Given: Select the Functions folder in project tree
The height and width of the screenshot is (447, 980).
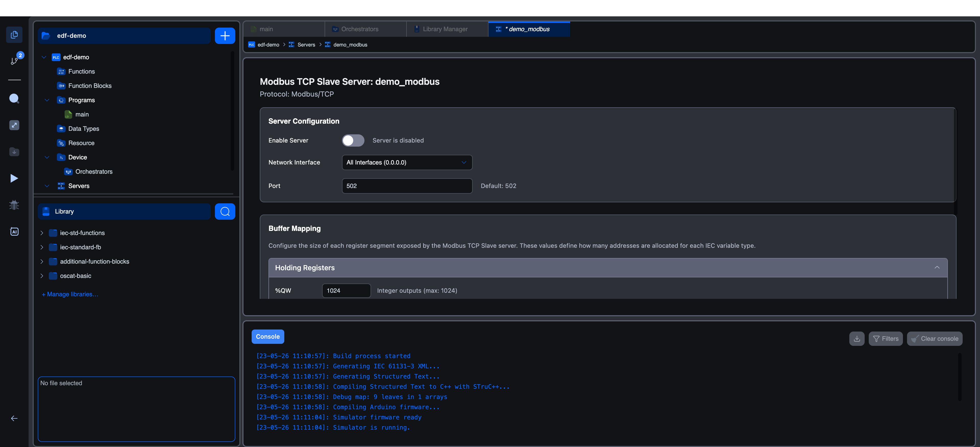Looking at the screenshot, I should (x=81, y=72).
